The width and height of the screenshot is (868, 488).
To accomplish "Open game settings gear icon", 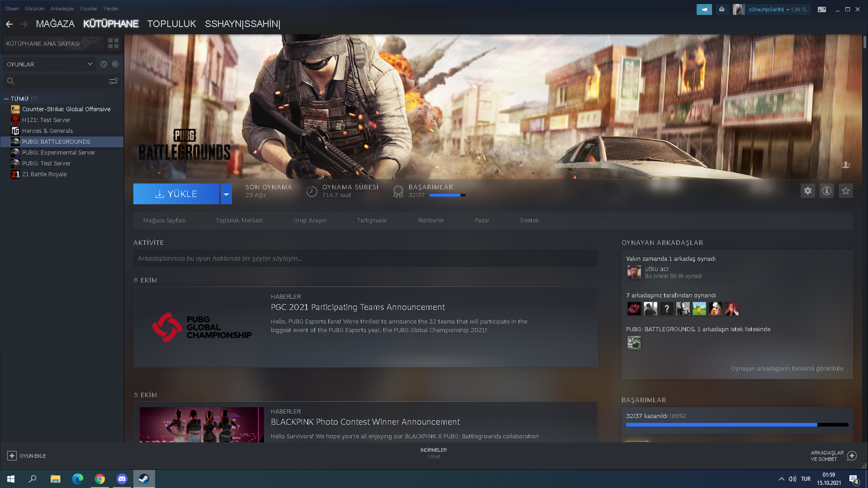I will (x=808, y=191).
